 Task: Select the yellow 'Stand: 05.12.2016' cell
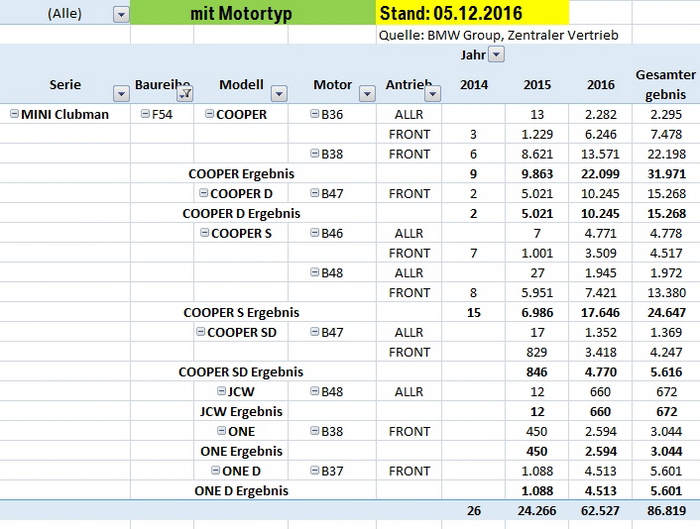[472, 12]
